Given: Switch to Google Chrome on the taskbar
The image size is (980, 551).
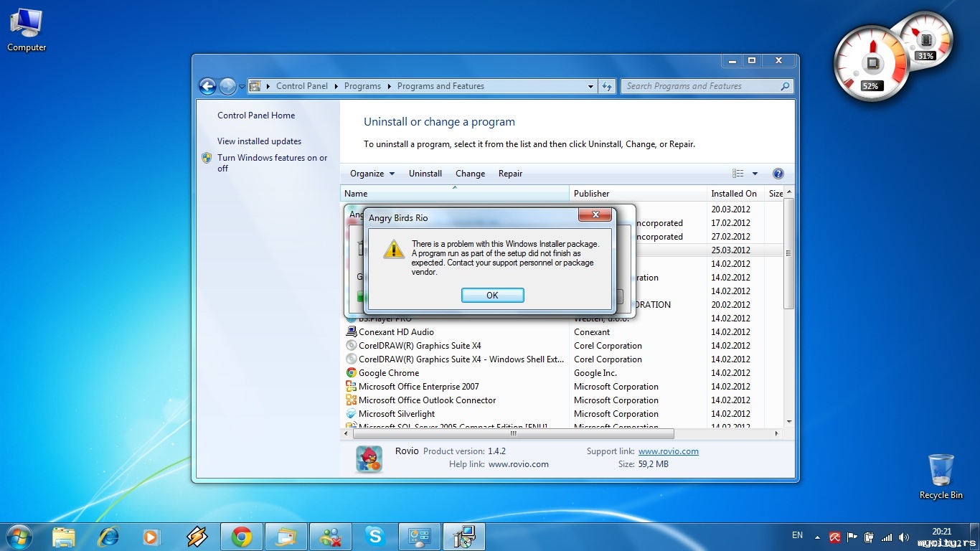Looking at the screenshot, I should tap(242, 537).
